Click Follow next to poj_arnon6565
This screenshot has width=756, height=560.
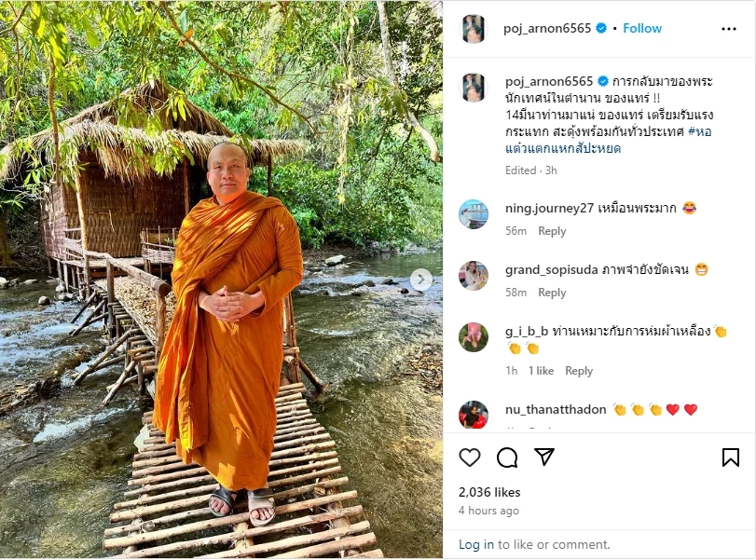point(642,28)
